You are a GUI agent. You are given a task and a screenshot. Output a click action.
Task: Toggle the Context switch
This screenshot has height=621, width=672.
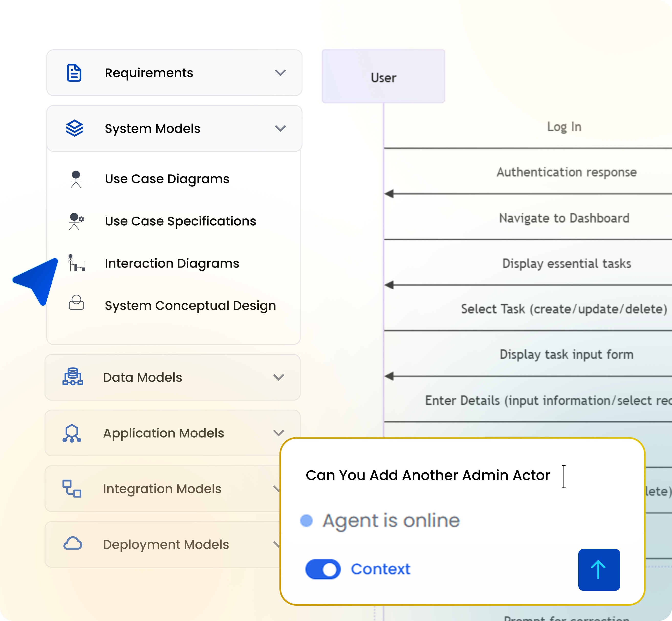[323, 569]
